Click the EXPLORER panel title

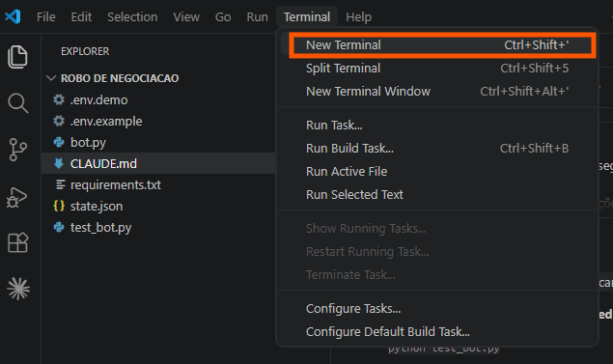85,51
